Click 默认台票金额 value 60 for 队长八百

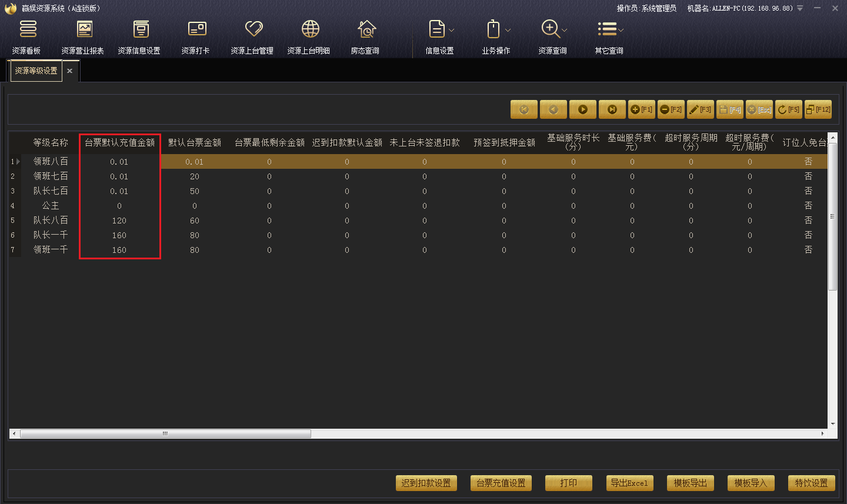(x=195, y=221)
